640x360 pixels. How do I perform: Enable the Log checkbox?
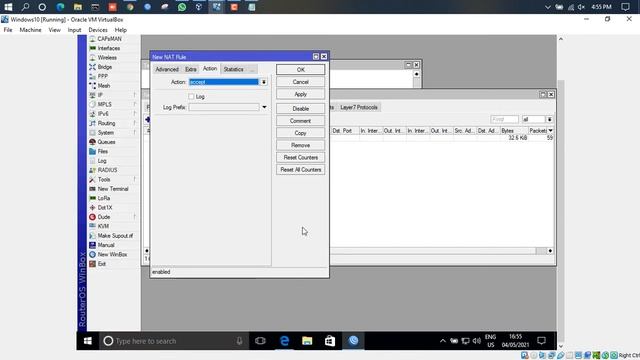[191, 96]
